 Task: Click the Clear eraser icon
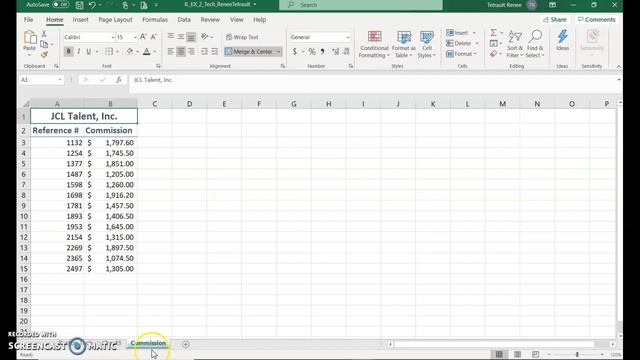pos(493,54)
